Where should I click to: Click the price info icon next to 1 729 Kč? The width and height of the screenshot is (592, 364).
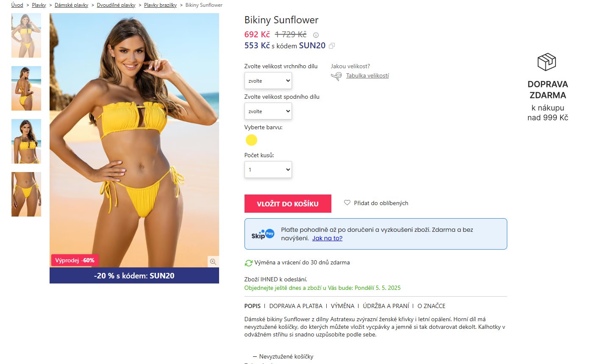tap(316, 35)
